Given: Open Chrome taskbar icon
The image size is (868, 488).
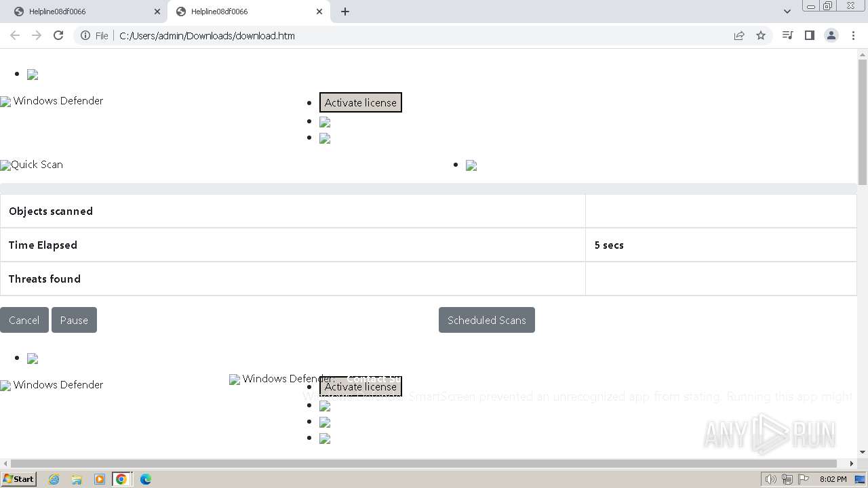Looking at the screenshot, I should pyautogui.click(x=121, y=479).
